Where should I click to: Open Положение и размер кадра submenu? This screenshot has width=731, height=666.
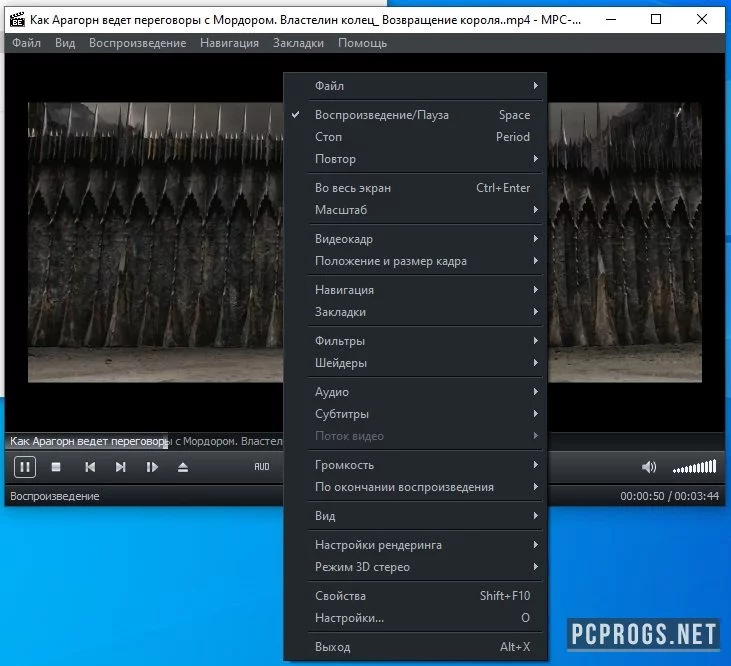[x=415, y=261]
